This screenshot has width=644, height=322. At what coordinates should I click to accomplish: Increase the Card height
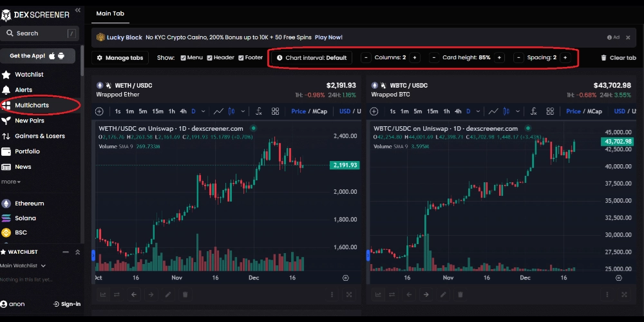point(499,58)
